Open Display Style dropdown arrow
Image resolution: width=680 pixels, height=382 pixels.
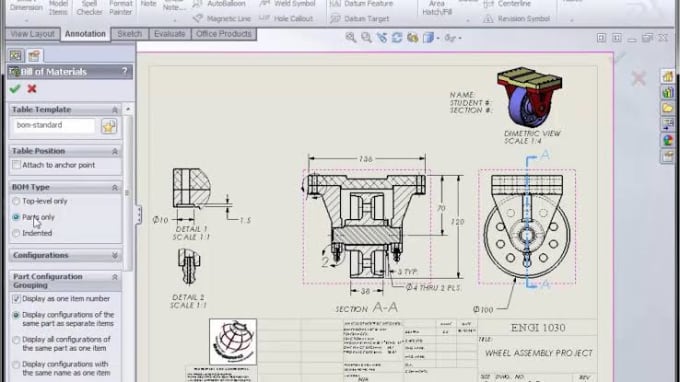pyautogui.click(x=438, y=38)
